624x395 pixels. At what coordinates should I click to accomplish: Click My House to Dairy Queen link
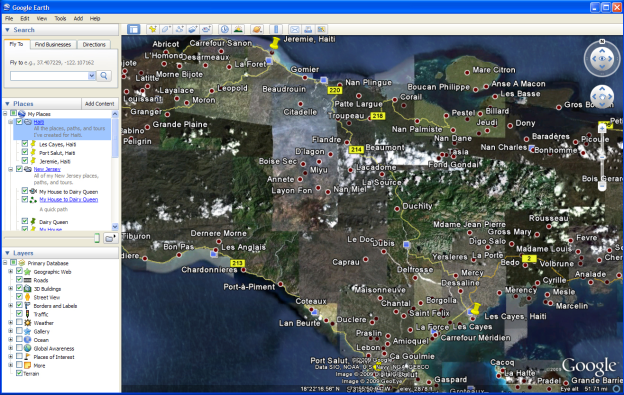click(68, 200)
